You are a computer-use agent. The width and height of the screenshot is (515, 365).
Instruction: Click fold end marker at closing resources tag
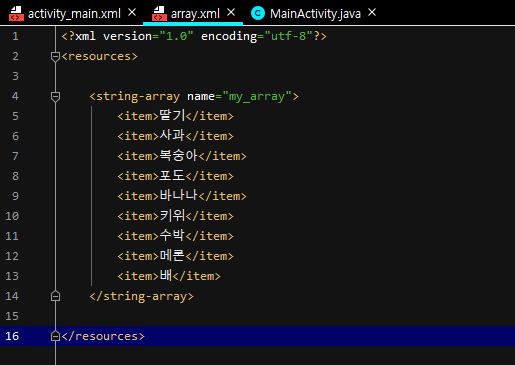pos(55,336)
